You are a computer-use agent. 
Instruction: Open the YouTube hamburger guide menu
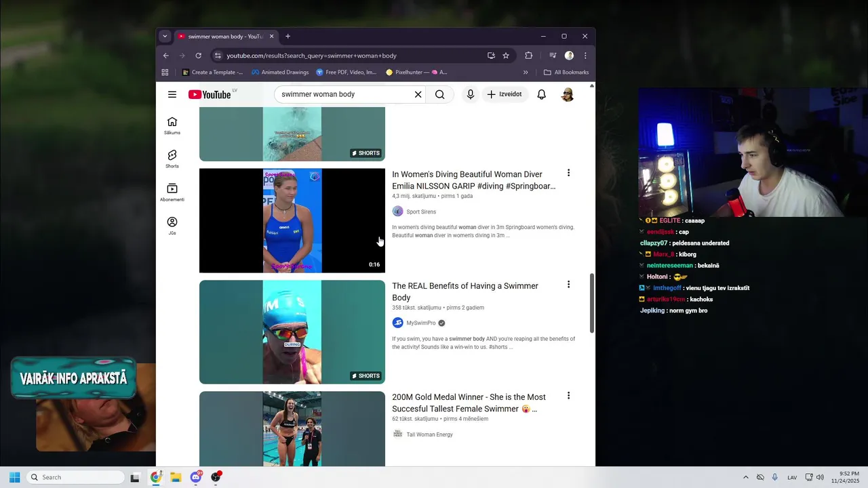click(172, 94)
